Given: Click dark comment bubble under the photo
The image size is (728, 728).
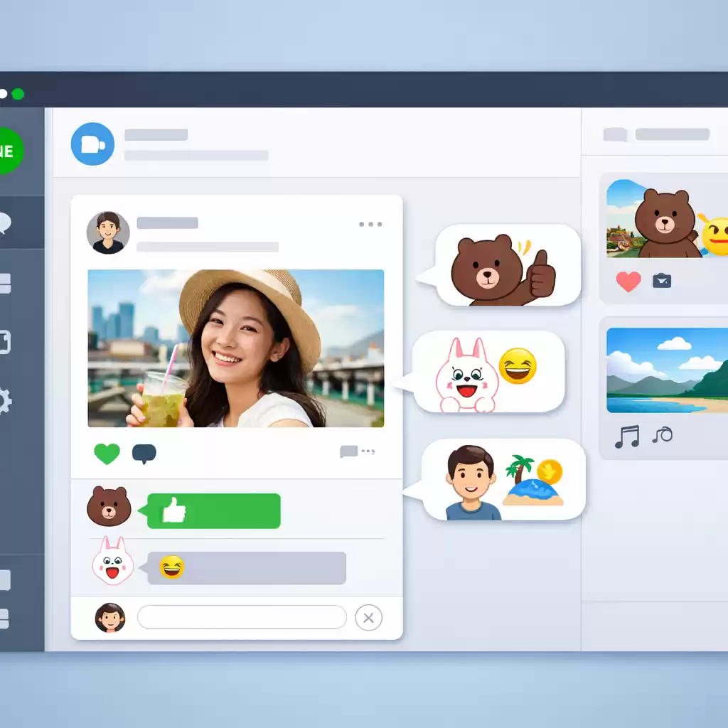Looking at the screenshot, I should coord(144,454).
